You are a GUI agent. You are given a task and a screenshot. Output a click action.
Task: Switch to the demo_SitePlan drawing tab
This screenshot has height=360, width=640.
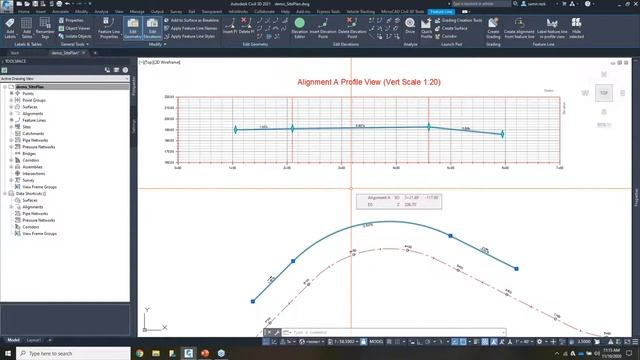coord(65,53)
